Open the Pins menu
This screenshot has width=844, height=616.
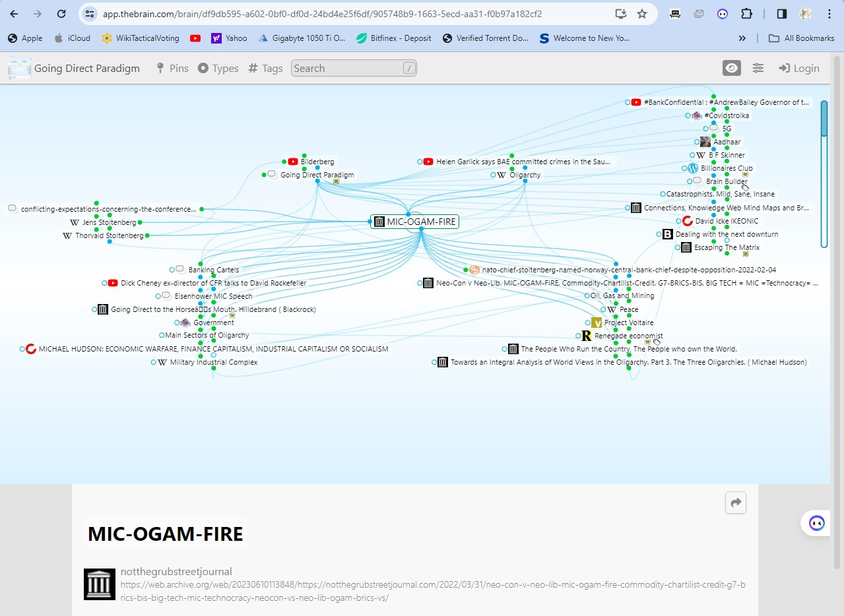[x=172, y=68]
